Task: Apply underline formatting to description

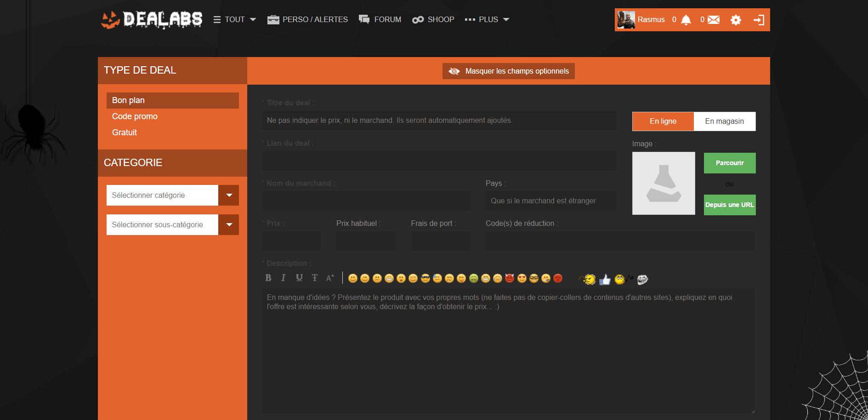Action: (x=299, y=278)
